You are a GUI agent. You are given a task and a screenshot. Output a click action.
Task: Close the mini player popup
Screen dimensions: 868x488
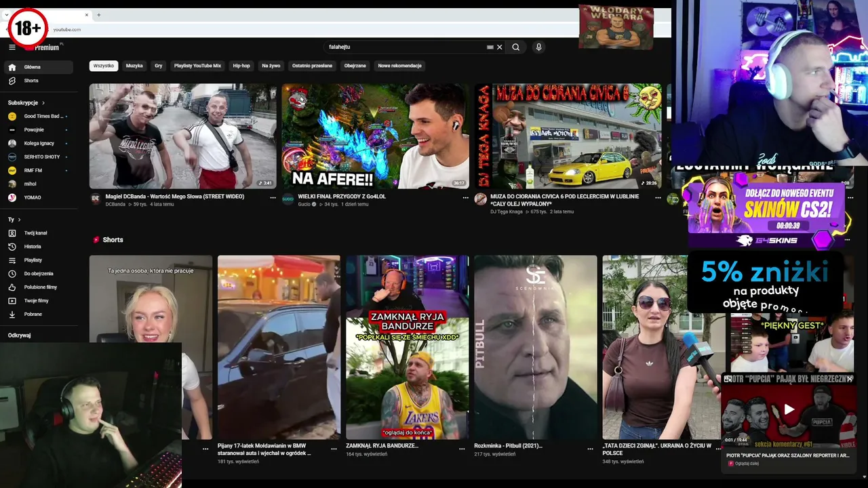click(850, 380)
